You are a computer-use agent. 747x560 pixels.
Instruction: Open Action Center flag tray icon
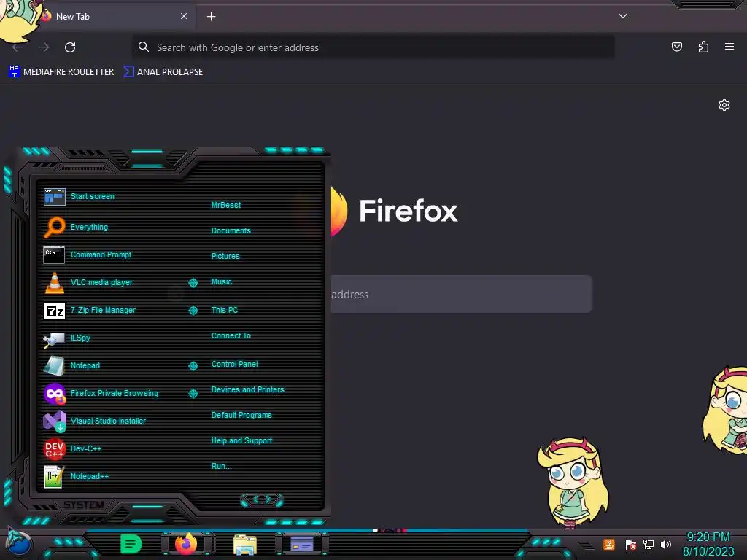(x=630, y=544)
